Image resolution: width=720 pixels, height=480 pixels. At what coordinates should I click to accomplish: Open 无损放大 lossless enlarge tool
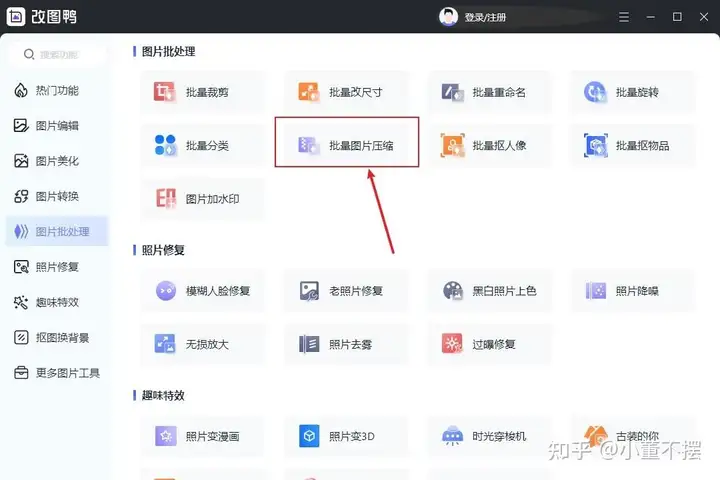coord(203,344)
